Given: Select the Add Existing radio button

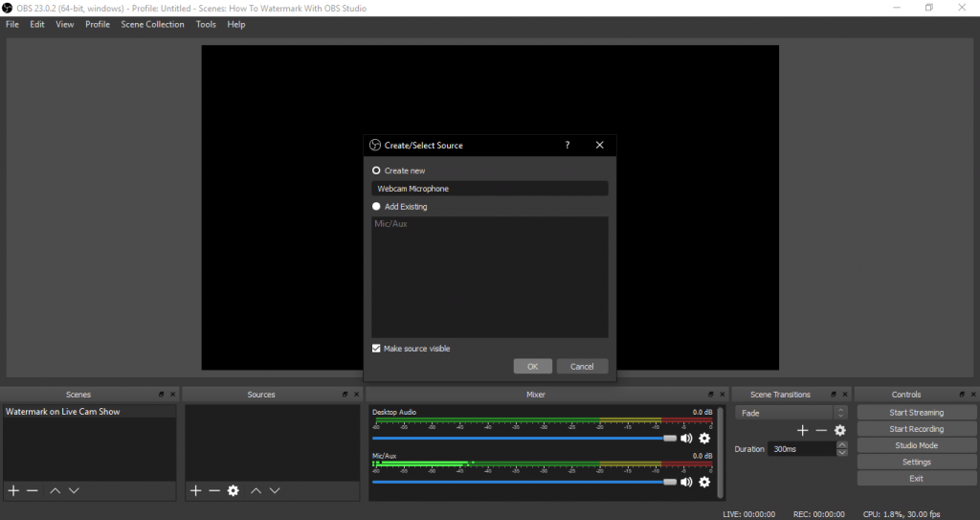Looking at the screenshot, I should tap(376, 207).
